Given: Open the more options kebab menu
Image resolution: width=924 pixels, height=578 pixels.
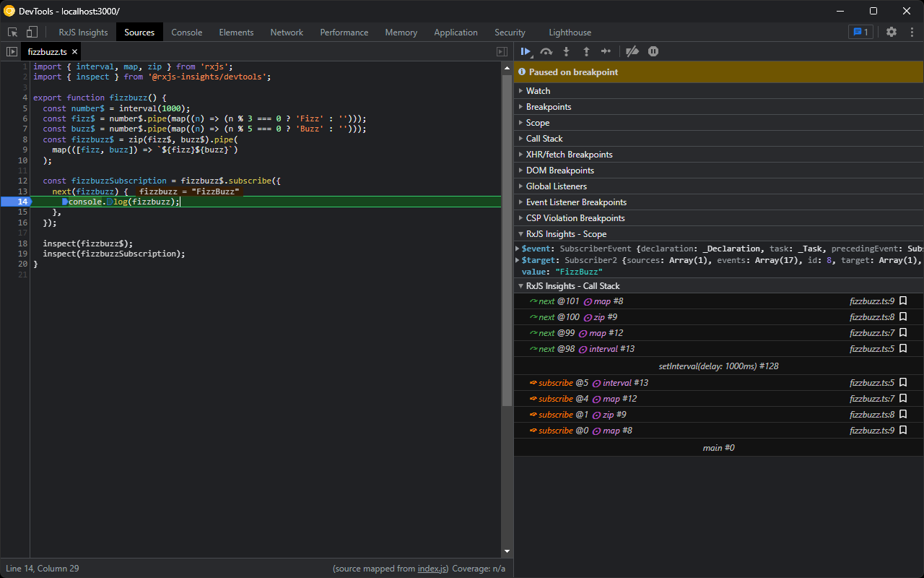Looking at the screenshot, I should point(911,32).
